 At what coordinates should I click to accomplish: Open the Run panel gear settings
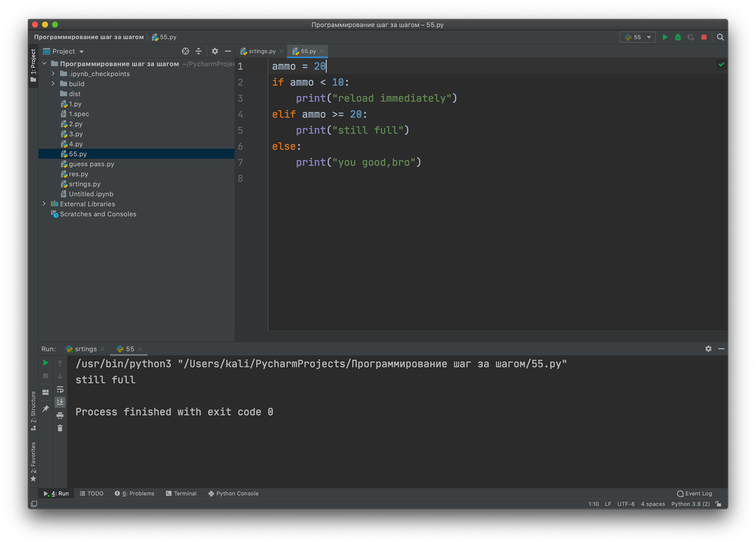[x=708, y=349]
